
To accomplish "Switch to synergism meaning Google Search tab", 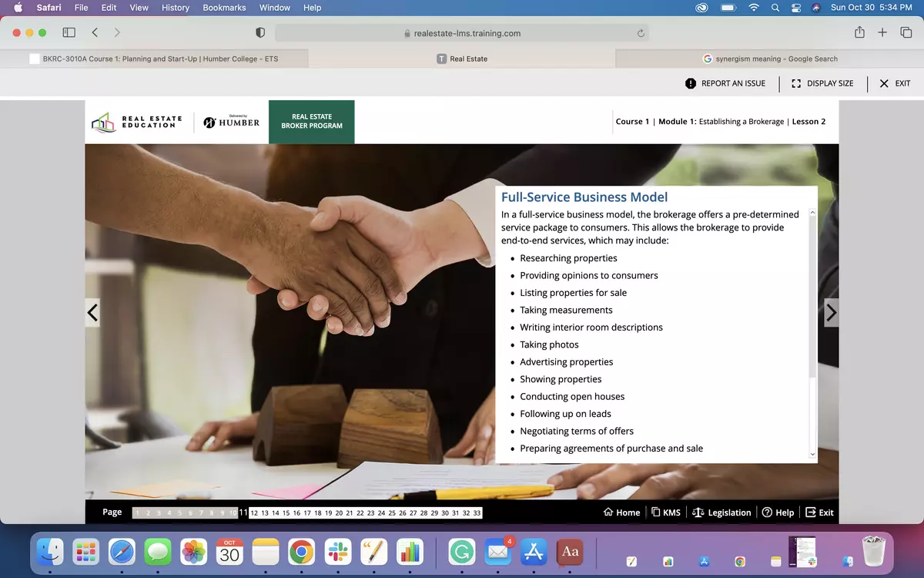I will point(770,59).
